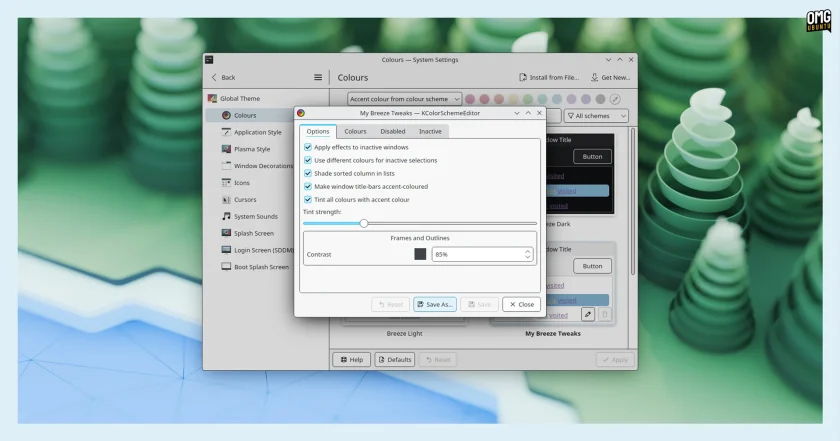Edit My Breeze Tweaks with the pencil icon
The image size is (840, 441).
pyautogui.click(x=588, y=315)
